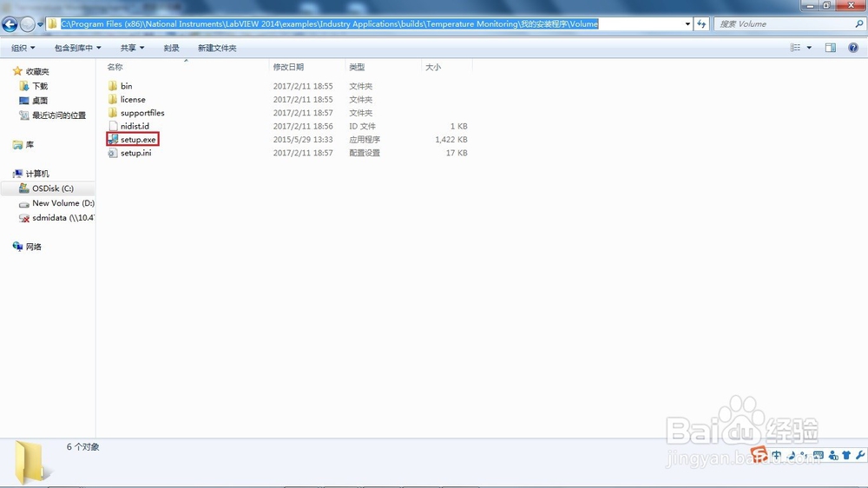Click the OSDisk drive icon
This screenshot has height=488, width=868.
[x=23, y=188]
